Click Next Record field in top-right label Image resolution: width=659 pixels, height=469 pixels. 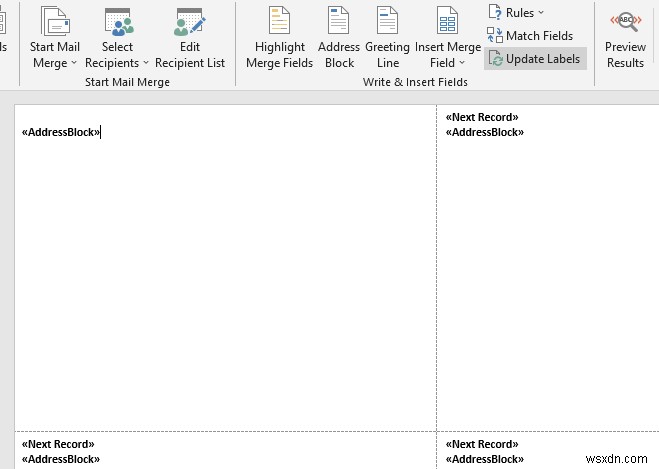[x=482, y=117]
